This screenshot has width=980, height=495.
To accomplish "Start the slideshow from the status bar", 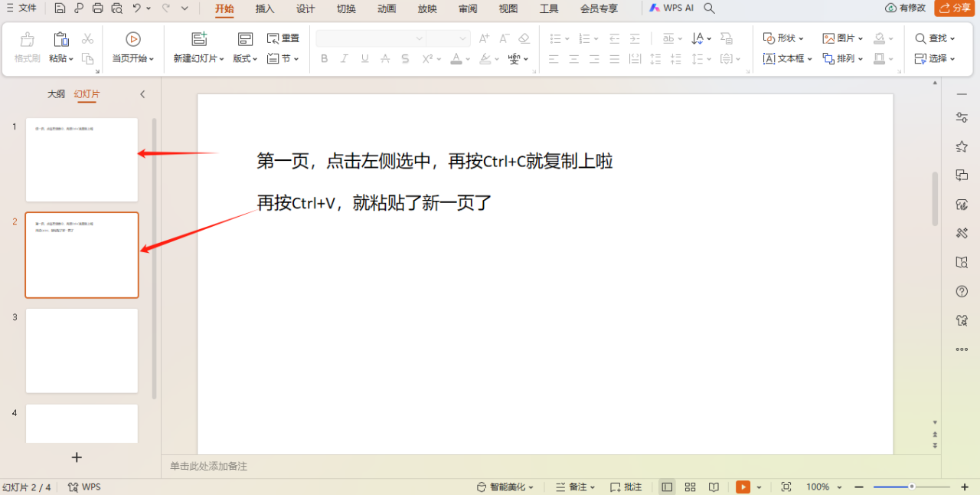I will click(x=741, y=487).
